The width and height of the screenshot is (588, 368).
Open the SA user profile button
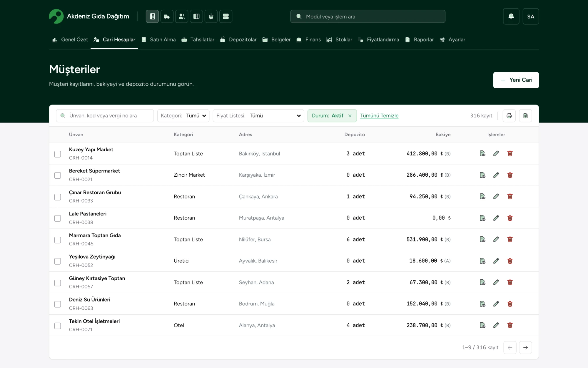pyautogui.click(x=531, y=16)
